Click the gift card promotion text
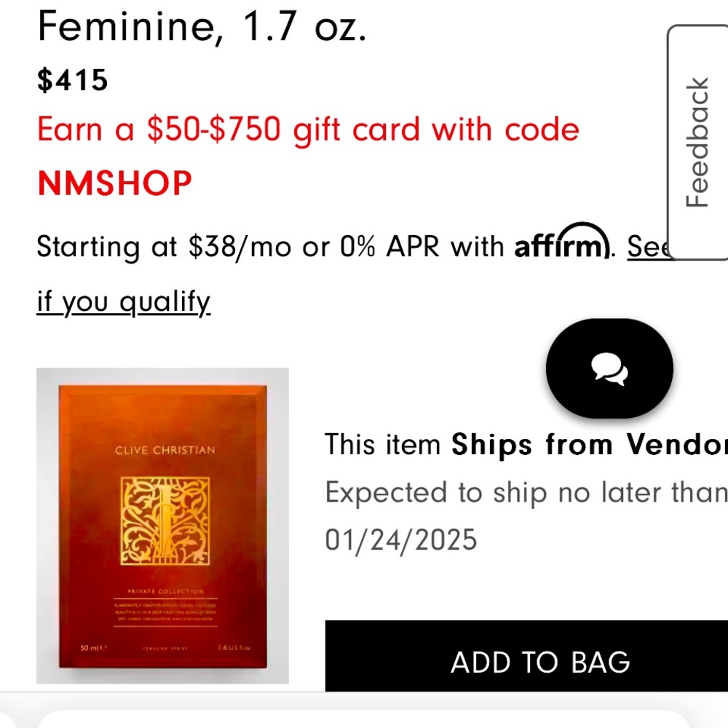This screenshot has height=728, width=728. 308,130
